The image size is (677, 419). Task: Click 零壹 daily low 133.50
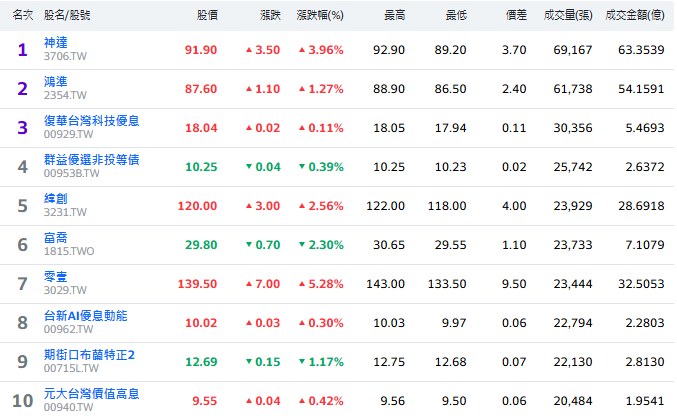[x=447, y=284]
